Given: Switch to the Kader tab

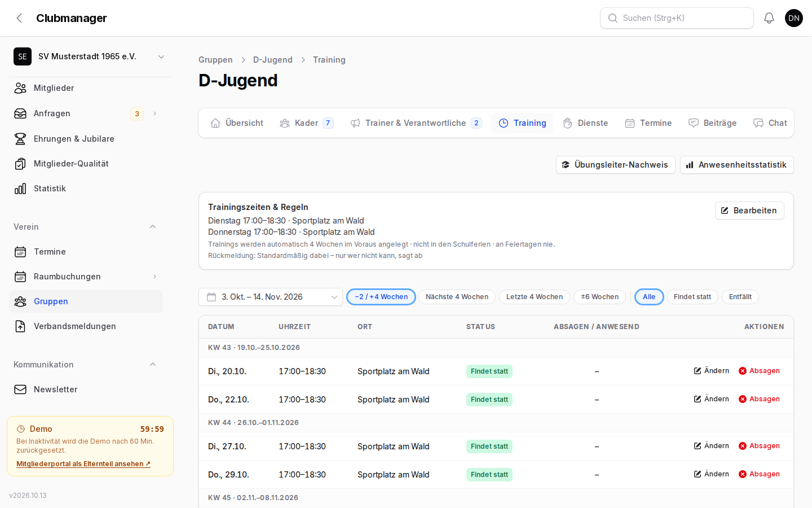Looking at the screenshot, I should click(x=307, y=123).
